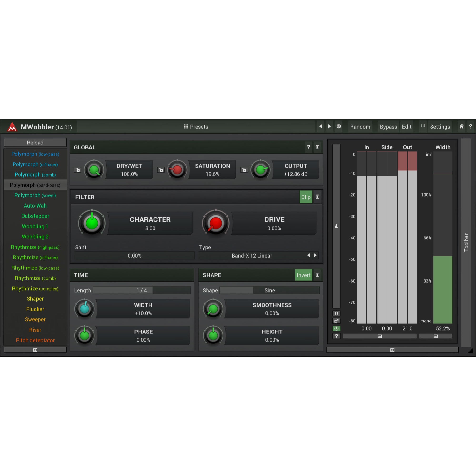
Task: Select Polymorph (low-pass) preset
Action: tap(35, 154)
